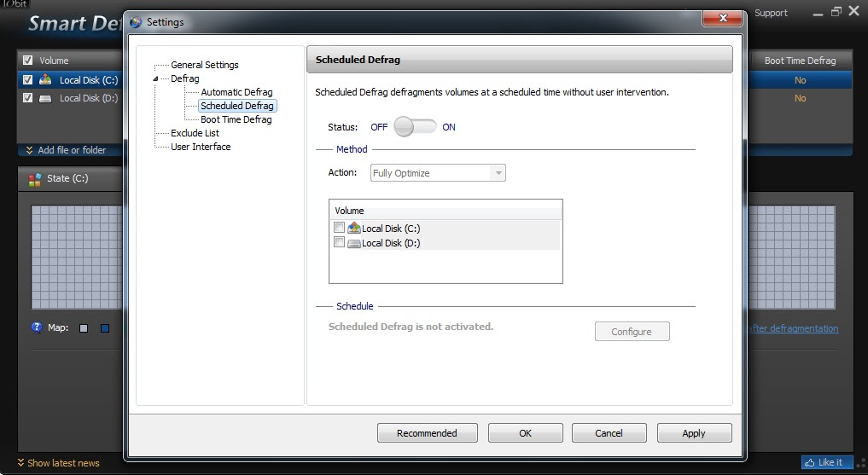Expand Show latest news panel
Screen dimensions: 868x475
click(x=64, y=463)
